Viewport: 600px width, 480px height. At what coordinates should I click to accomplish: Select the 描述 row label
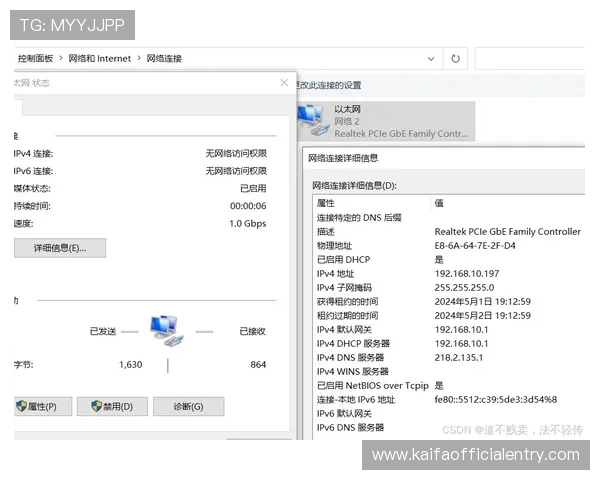pyautogui.click(x=326, y=232)
